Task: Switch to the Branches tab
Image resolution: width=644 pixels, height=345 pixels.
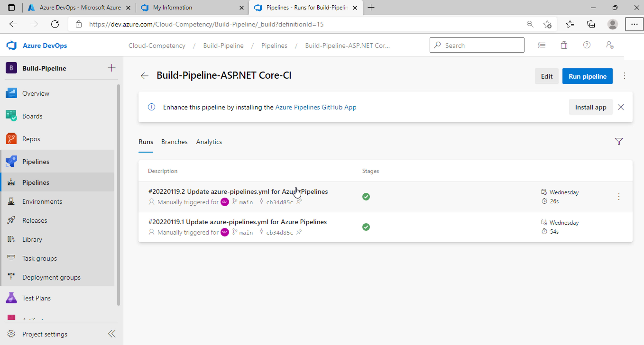Action: (174, 142)
